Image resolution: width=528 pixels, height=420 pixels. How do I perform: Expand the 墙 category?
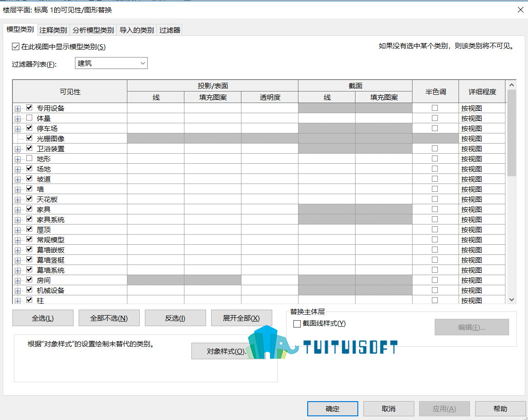click(17, 189)
